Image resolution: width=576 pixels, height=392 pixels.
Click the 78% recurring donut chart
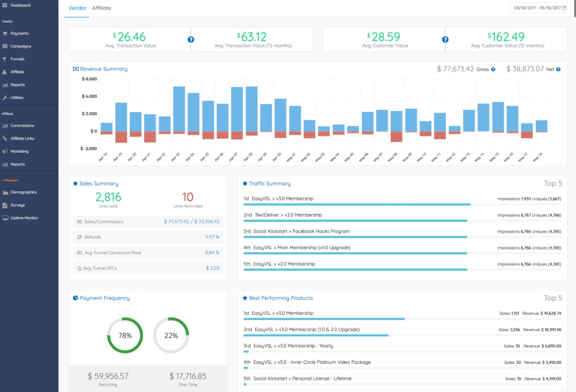[125, 335]
